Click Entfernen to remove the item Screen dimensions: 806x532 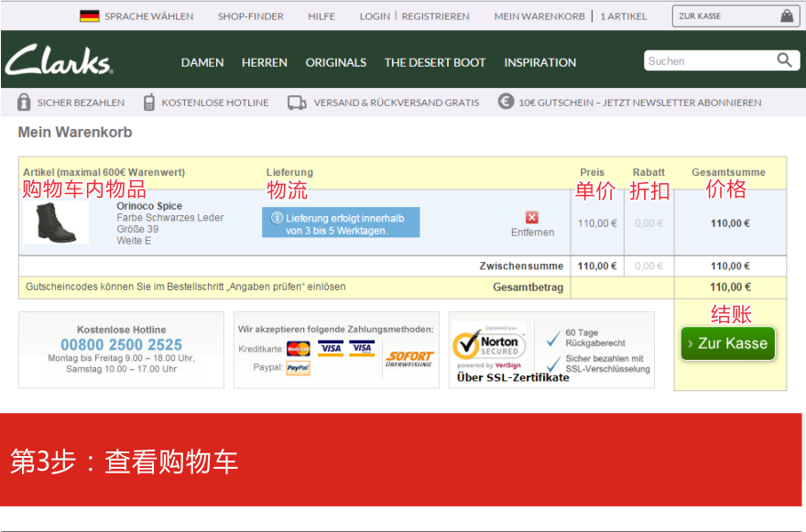pos(532,233)
